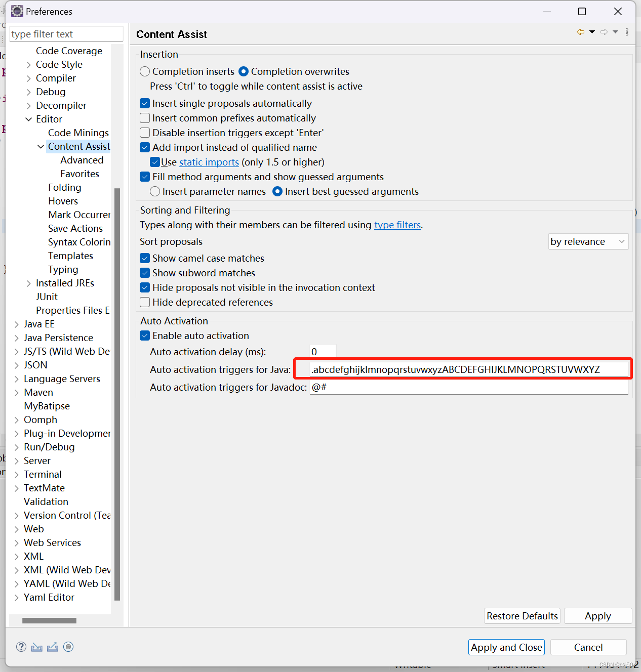Open the Back history dropdown arrow
Image resolution: width=641 pixels, height=672 pixels.
tap(592, 32)
